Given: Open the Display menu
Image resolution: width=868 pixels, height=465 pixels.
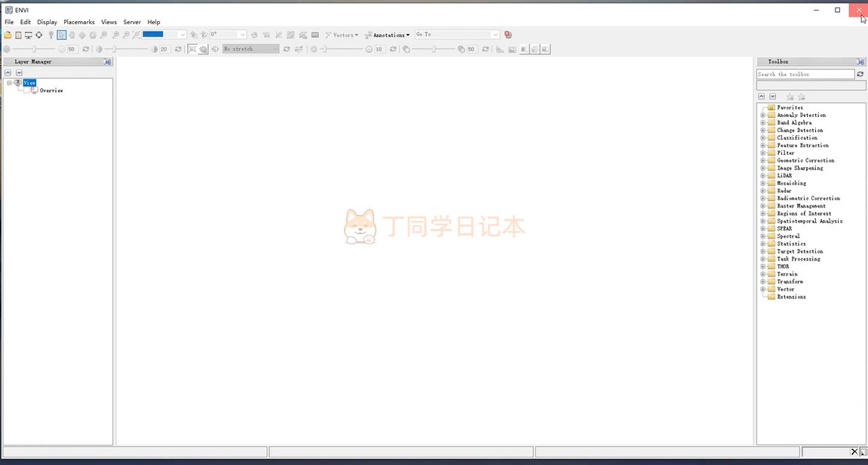Looking at the screenshot, I should point(47,22).
